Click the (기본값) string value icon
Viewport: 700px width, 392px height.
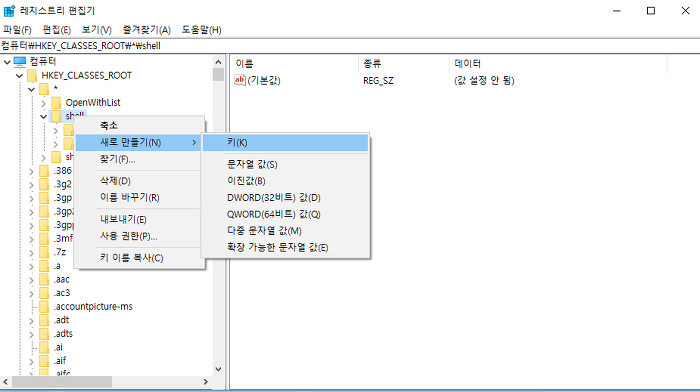(x=240, y=80)
